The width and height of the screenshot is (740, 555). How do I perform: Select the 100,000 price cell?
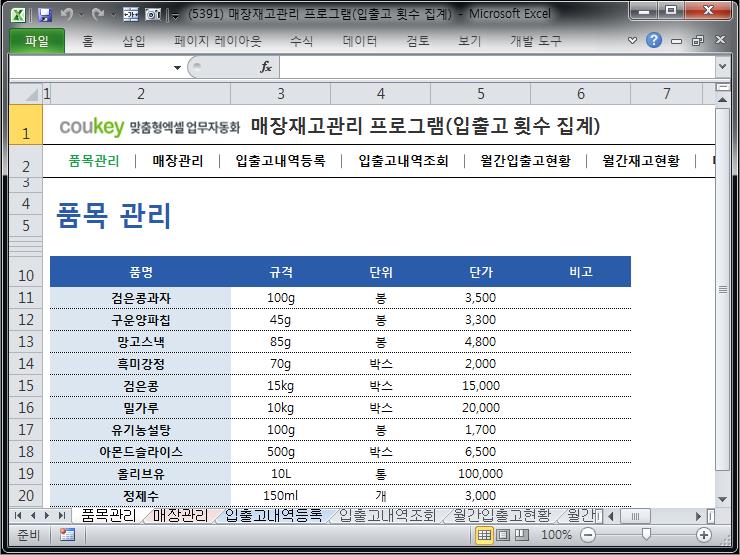pos(481,473)
